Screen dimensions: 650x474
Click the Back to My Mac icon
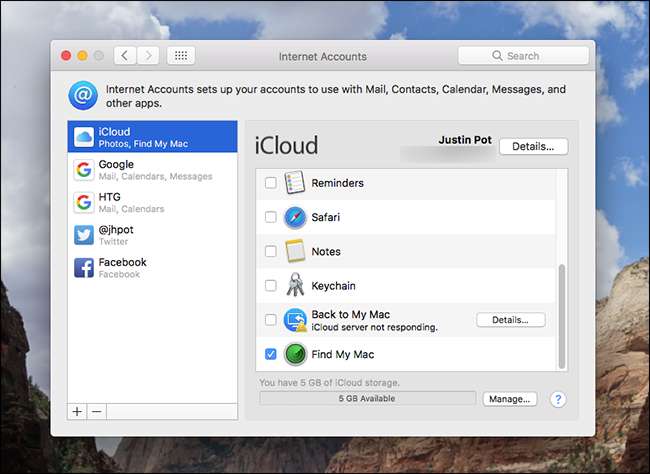[x=295, y=320]
